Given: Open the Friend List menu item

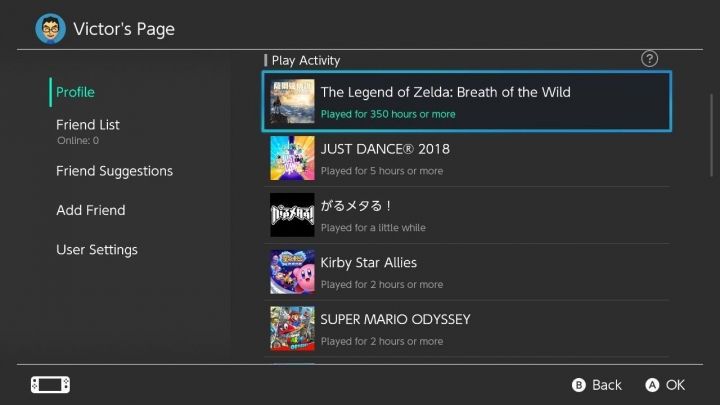Looking at the screenshot, I should pyautogui.click(x=88, y=125).
